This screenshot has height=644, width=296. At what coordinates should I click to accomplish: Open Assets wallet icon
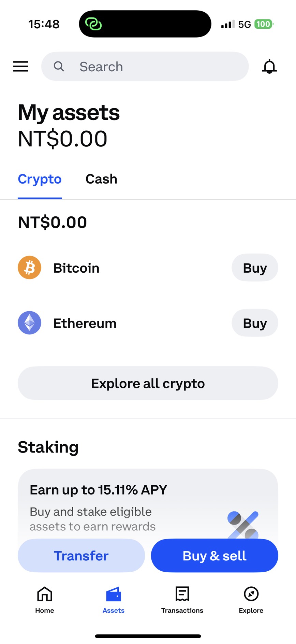[x=114, y=594]
